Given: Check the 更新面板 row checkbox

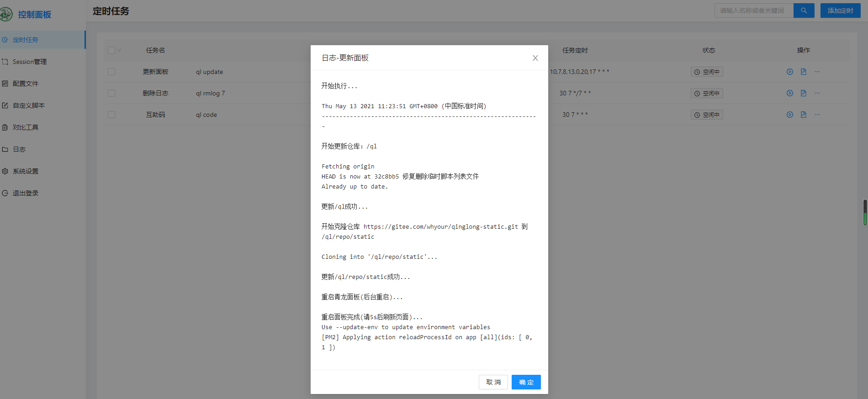Looking at the screenshot, I should coord(111,72).
